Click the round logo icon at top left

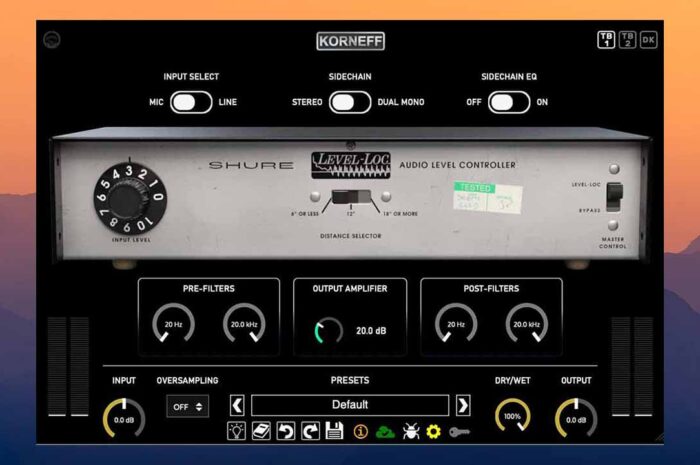(x=52, y=40)
